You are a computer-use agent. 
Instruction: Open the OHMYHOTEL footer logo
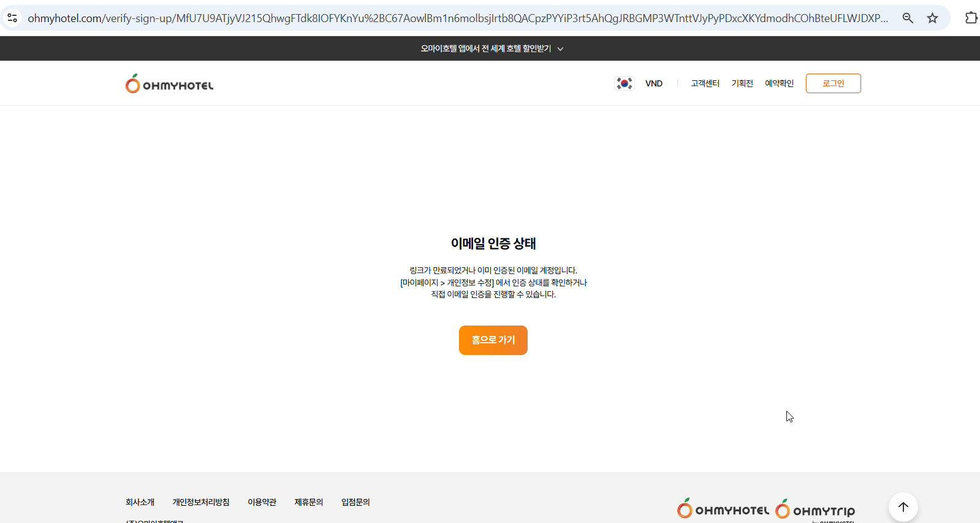click(723, 509)
